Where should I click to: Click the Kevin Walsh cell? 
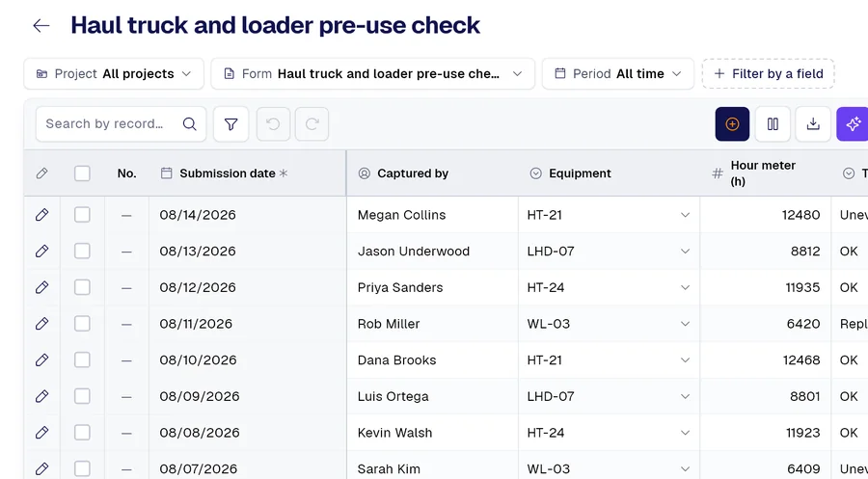(x=433, y=433)
